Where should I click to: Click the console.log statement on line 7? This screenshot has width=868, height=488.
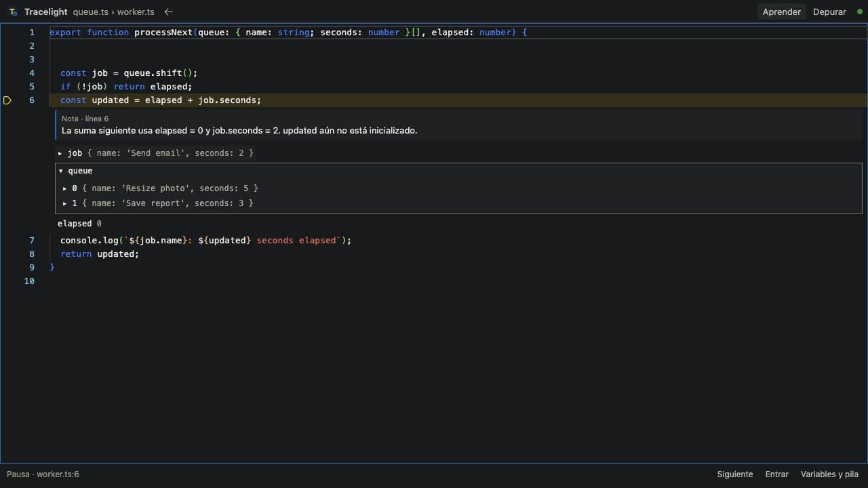pos(206,241)
